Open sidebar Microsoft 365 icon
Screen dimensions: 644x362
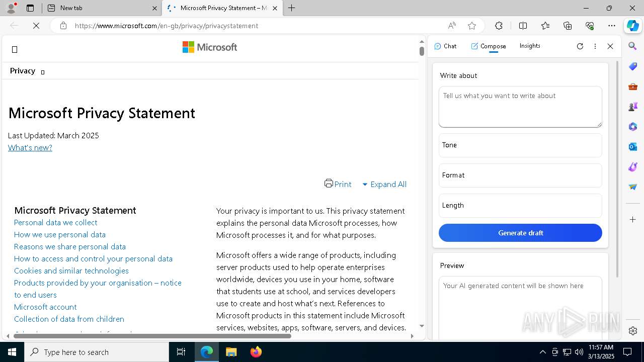coord(633,127)
